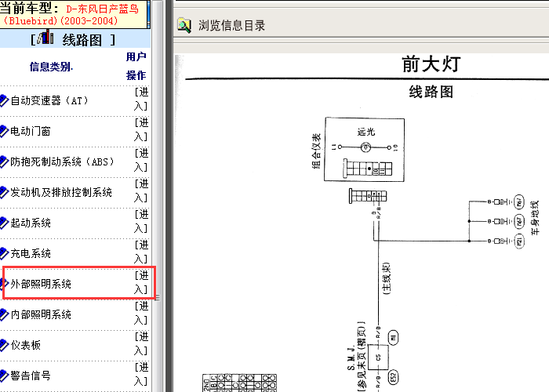
Task: Click bullet icon next to 警告信号
Action: 4,376
